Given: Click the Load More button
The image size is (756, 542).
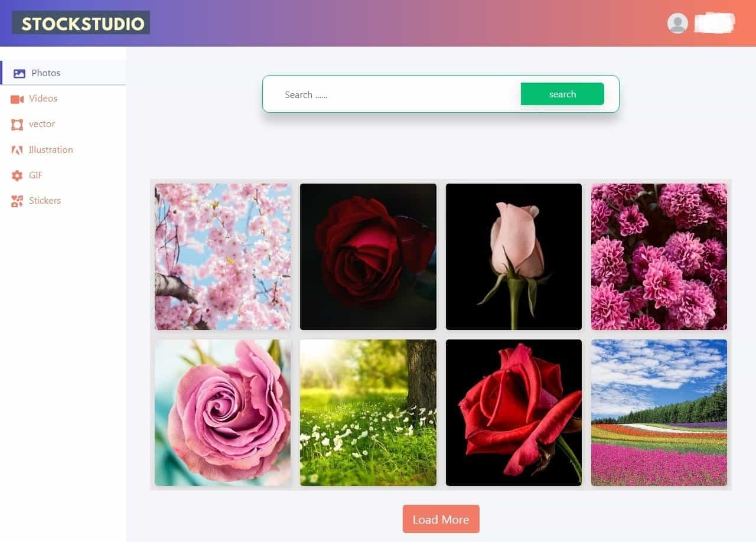Looking at the screenshot, I should pyautogui.click(x=441, y=519).
